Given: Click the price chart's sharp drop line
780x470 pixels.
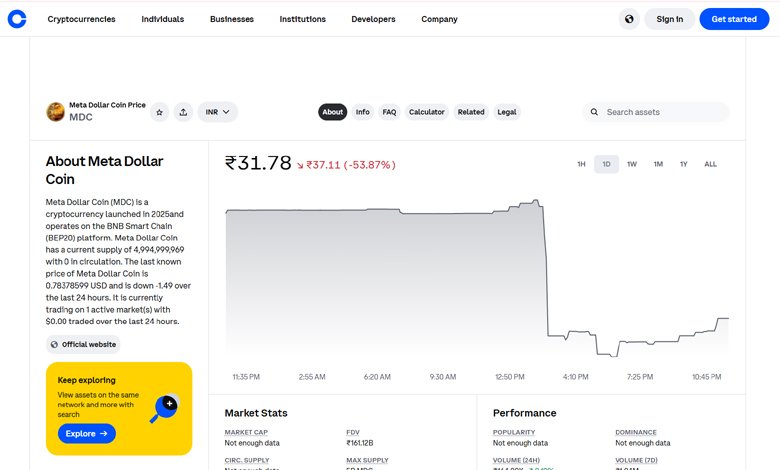Looking at the screenshot, I should click(546, 271).
